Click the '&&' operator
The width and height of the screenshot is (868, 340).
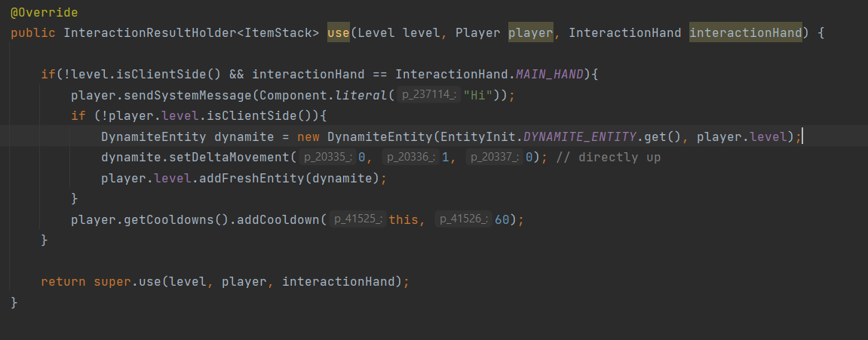click(237, 74)
